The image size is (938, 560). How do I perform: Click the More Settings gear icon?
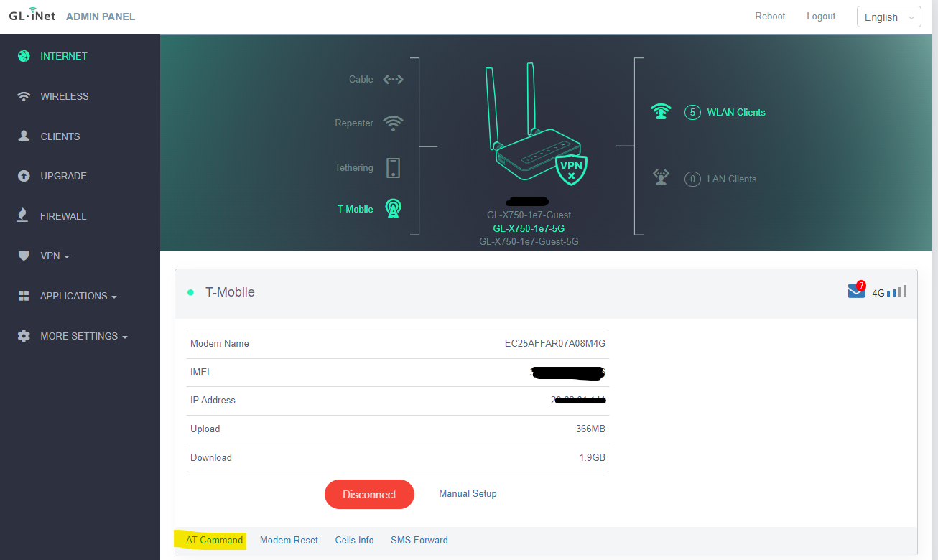point(24,336)
